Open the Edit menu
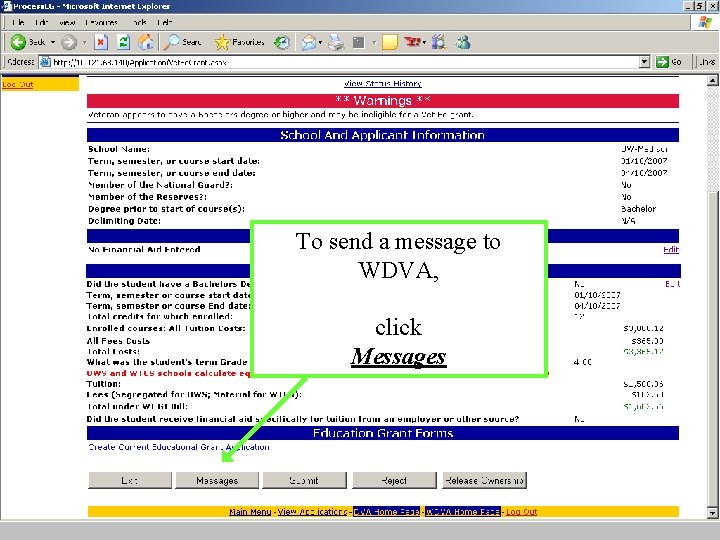Viewport: 720px width, 540px height. tap(41, 22)
